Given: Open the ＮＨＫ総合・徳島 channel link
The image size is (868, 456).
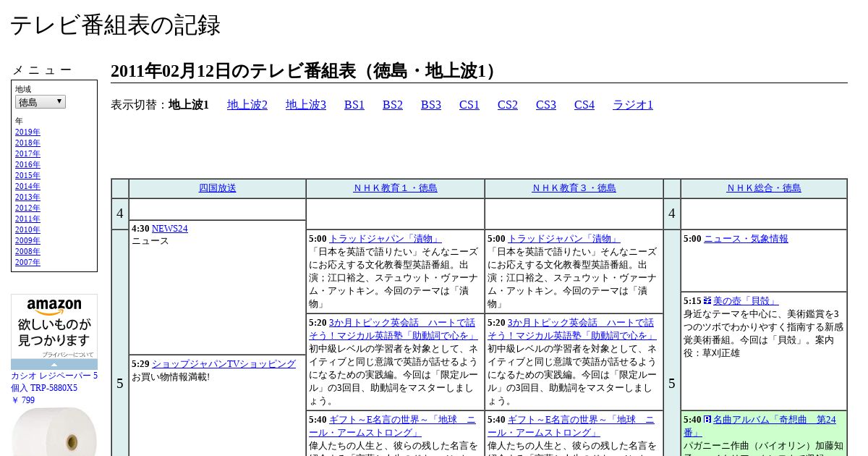Looking at the screenshot, I should click(764, 188).
